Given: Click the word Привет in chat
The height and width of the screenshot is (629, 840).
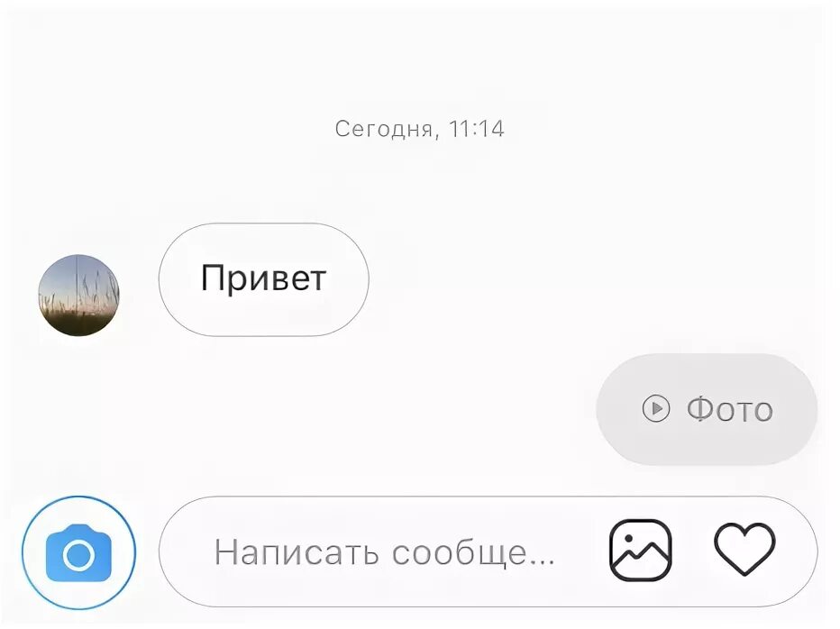Looking at the screenshot, I should coord(263,278).
